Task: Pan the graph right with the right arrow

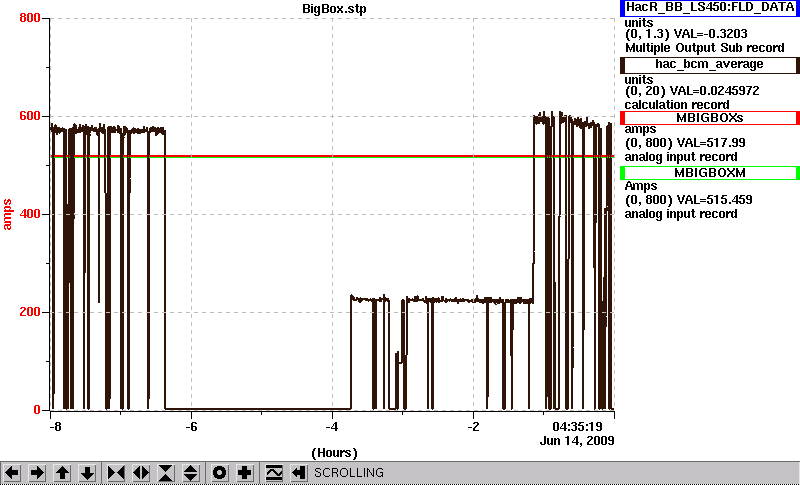Action: (37, 473)
